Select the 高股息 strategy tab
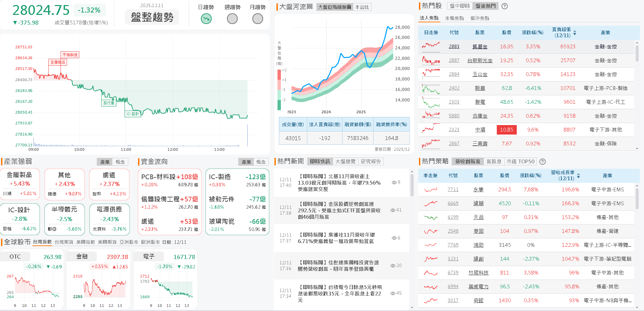This screenshot has width=644, height=311. 494,162
